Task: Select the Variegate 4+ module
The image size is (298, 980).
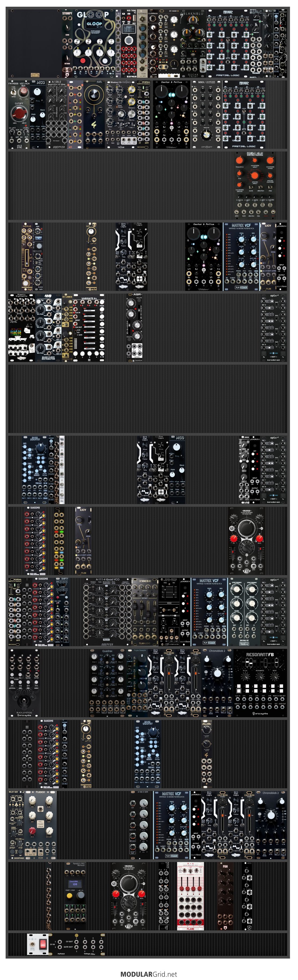Action: [88, 328]
